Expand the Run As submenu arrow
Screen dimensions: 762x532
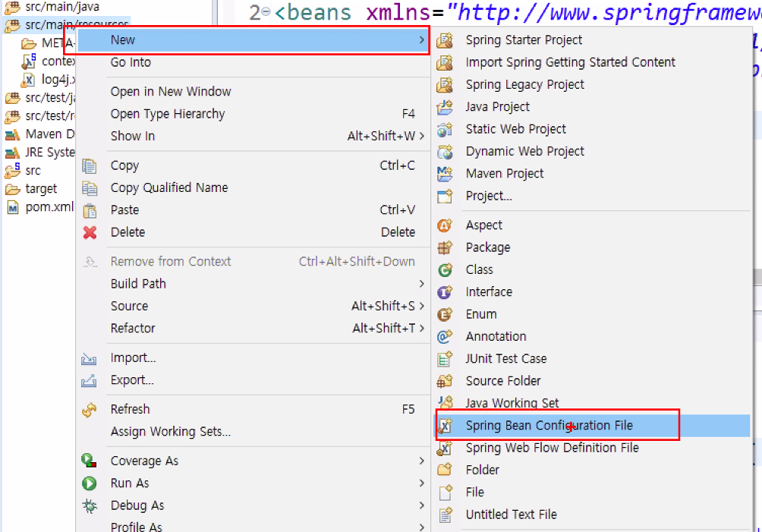(421, 483)
